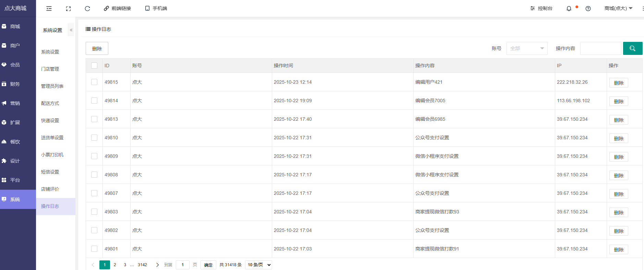This screenshot has height=270, width=644.
Task: Click the 商城 sidebar icon
Action: (4, 26)
